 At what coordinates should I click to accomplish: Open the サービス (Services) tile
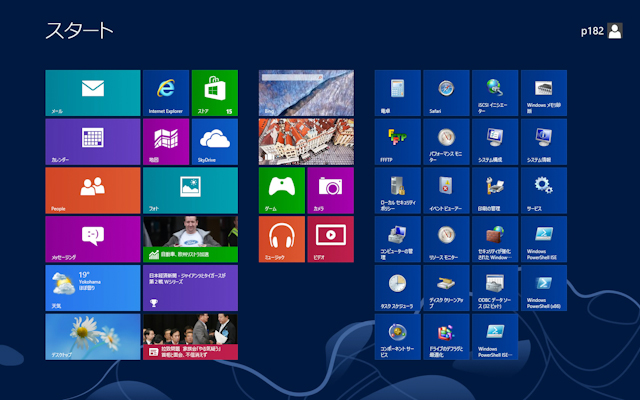(x=544, y=191)
